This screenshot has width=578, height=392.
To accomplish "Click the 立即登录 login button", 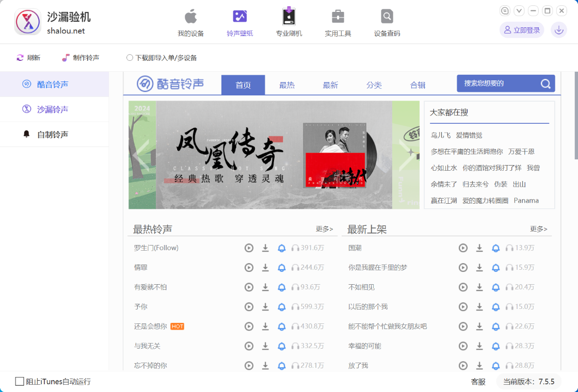I will 522,30.
